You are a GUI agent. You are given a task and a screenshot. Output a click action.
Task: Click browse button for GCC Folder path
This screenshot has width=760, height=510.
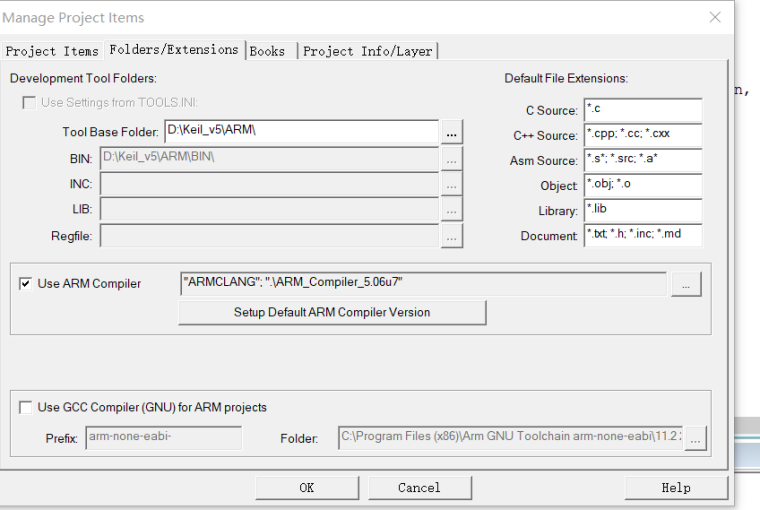tap(696, 438)
